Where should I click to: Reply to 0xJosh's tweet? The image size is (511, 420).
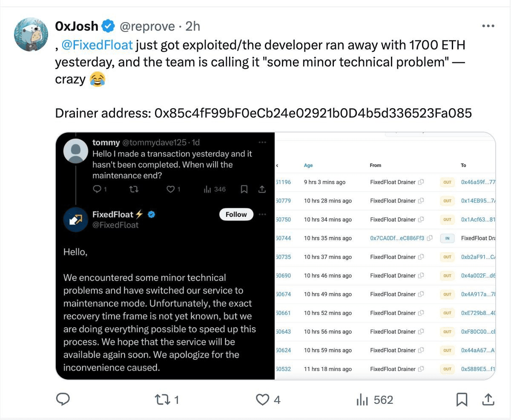coord(63,400)
